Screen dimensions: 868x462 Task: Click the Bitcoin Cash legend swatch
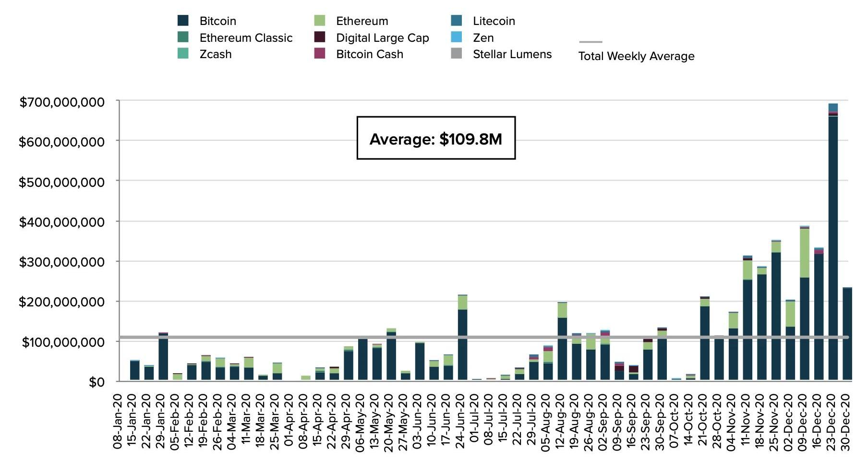pyautogui.click(x=319, y=54)
